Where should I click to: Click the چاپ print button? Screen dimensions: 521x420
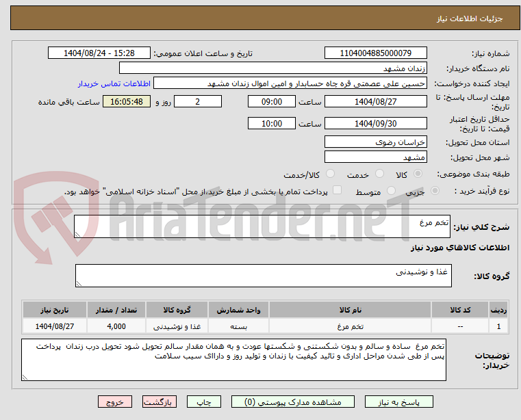(x=204, y=402)
